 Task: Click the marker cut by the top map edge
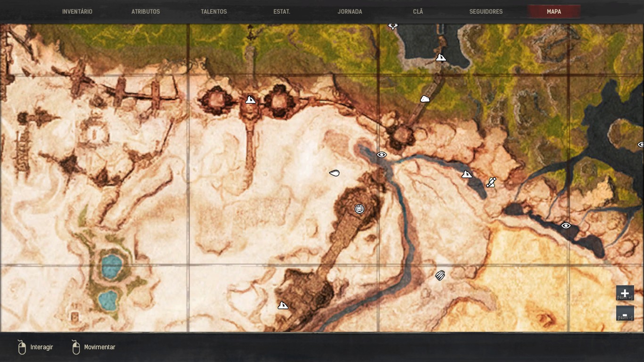(x=393, y=26)
